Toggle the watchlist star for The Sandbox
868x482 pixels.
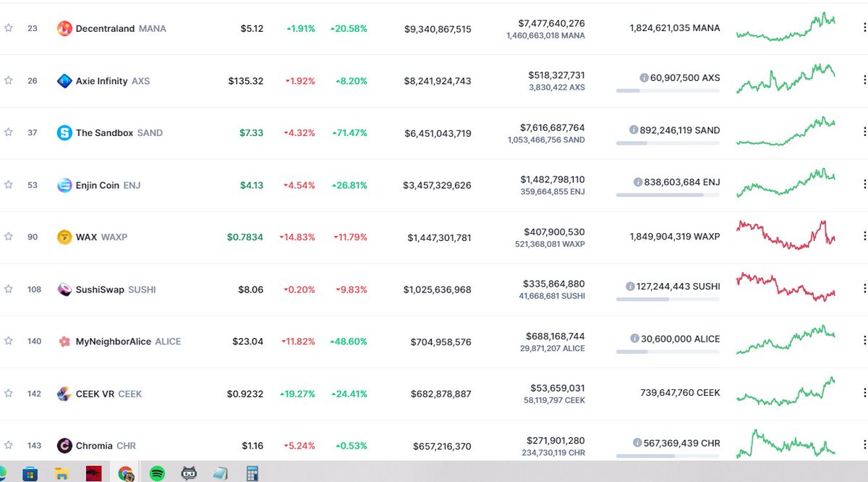click(x=9, y=132)
